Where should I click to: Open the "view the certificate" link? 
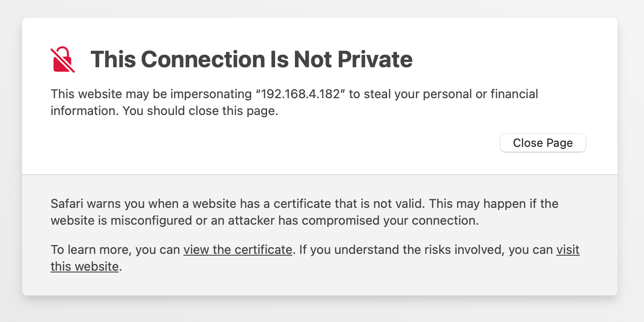(237, 250)
